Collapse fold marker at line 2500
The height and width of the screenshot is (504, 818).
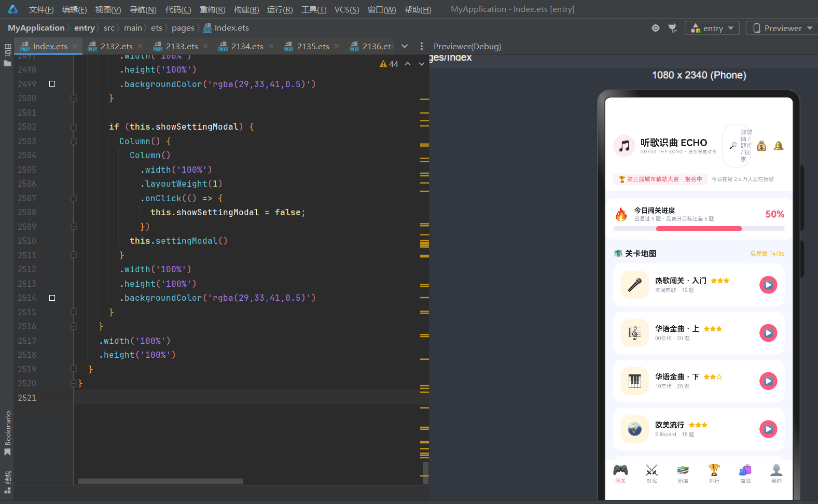[74, 98]
